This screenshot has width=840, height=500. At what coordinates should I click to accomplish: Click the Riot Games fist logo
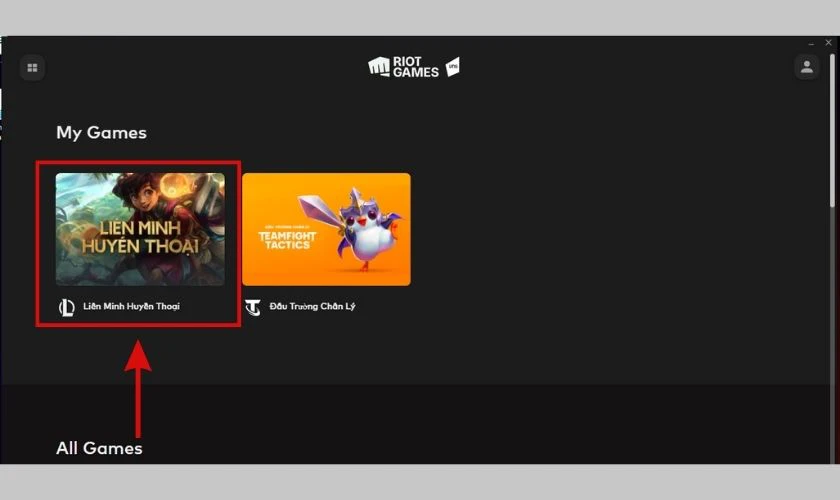[378, 67]
